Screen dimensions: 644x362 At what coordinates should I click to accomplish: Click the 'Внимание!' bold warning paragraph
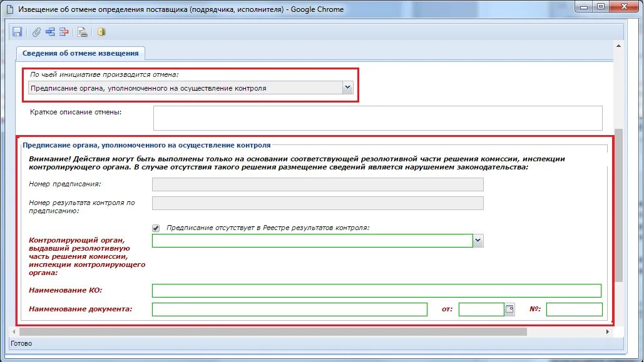(x=297, y=163)
